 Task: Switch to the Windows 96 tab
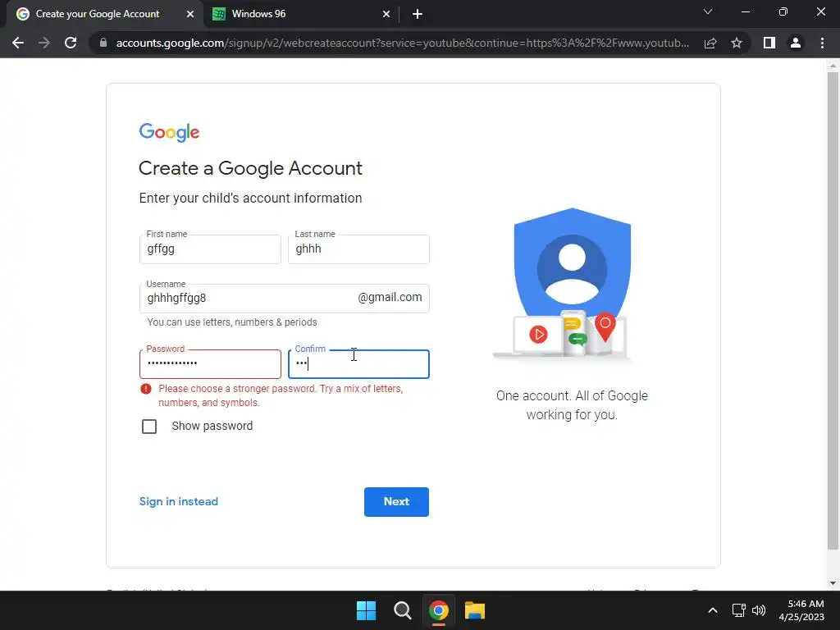[301, 14]
